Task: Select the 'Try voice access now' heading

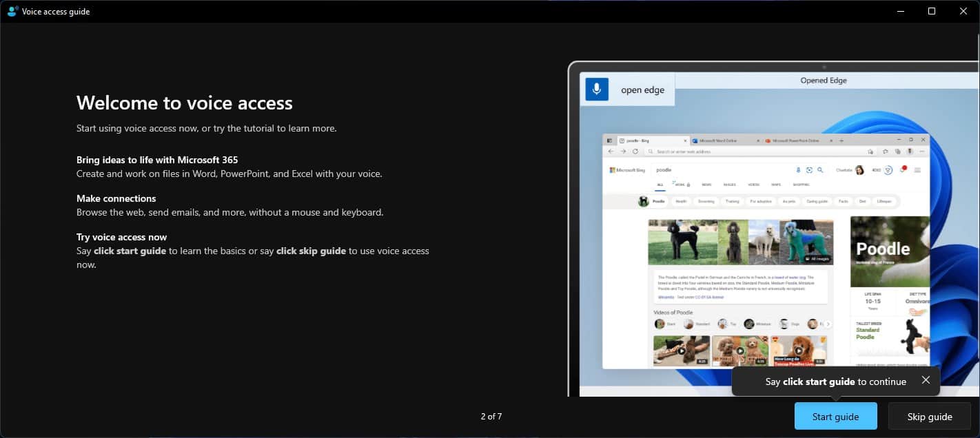Action: click(121, 237)
